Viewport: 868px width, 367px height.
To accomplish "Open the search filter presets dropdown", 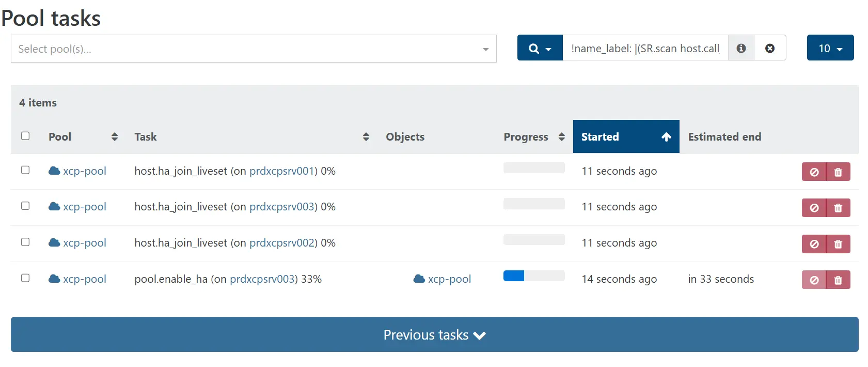I will 540,48.
